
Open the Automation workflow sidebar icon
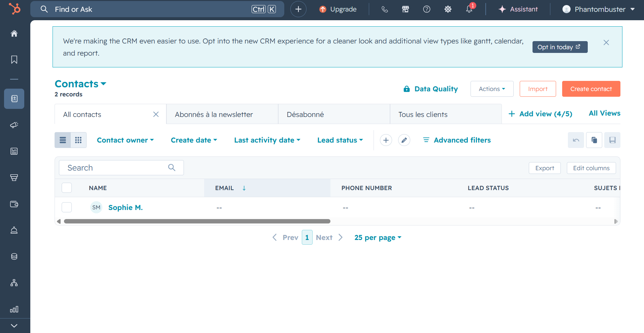(x=14, y=283)
